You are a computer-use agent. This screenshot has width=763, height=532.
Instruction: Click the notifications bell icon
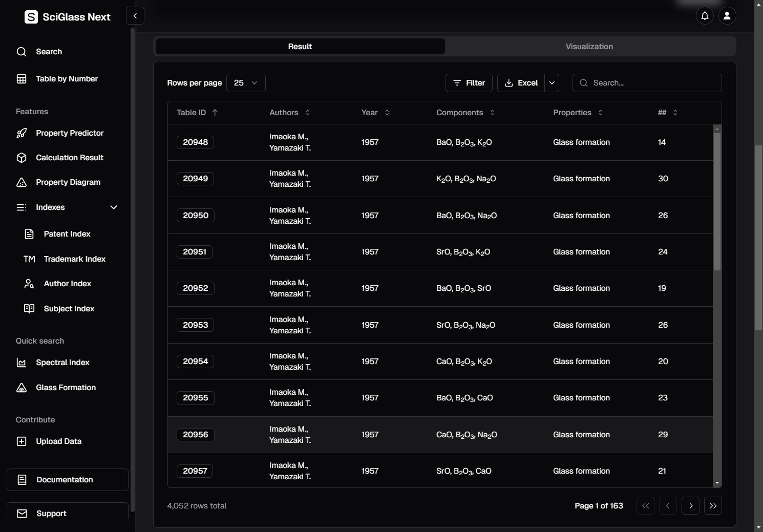[x=705, y=16]
